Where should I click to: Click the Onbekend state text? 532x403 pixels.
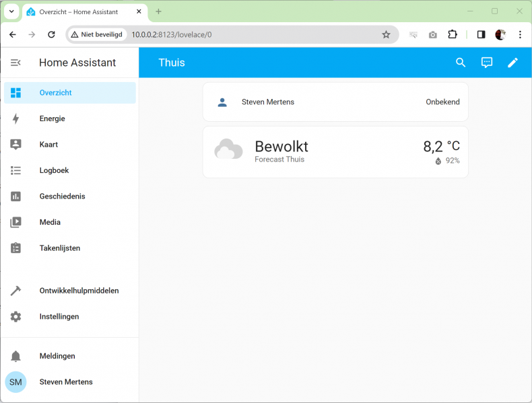click(442, 102)
